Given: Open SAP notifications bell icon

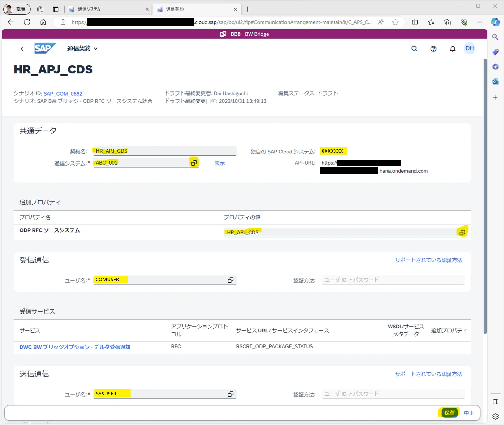Looking at the screenshot, I should tap(453, 49).
